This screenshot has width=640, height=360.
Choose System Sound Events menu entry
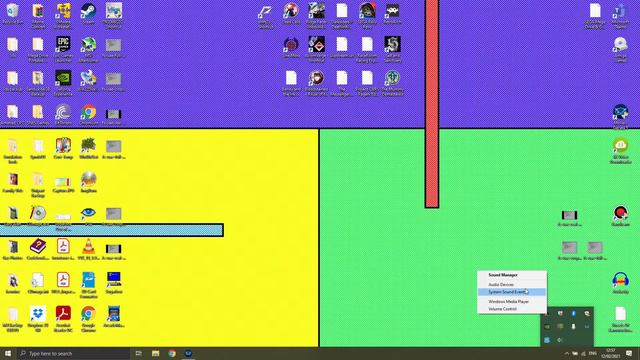tap(512, 292)
